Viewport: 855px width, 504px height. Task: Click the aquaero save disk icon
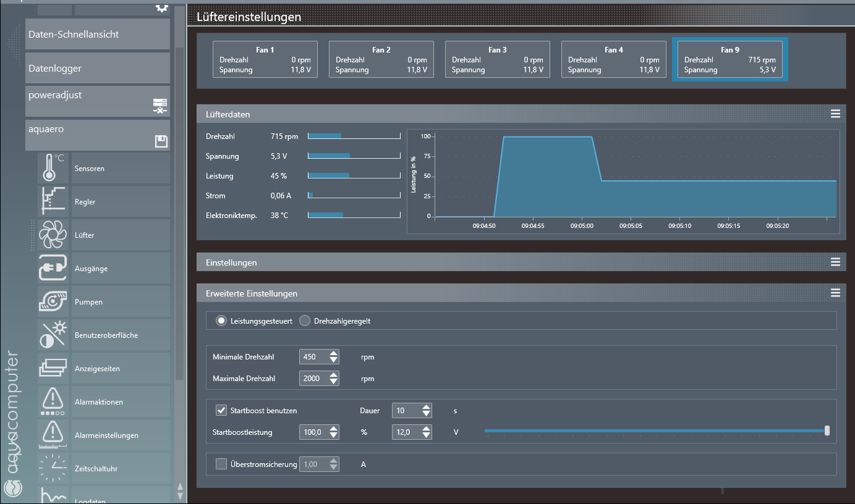click(161, 142)
